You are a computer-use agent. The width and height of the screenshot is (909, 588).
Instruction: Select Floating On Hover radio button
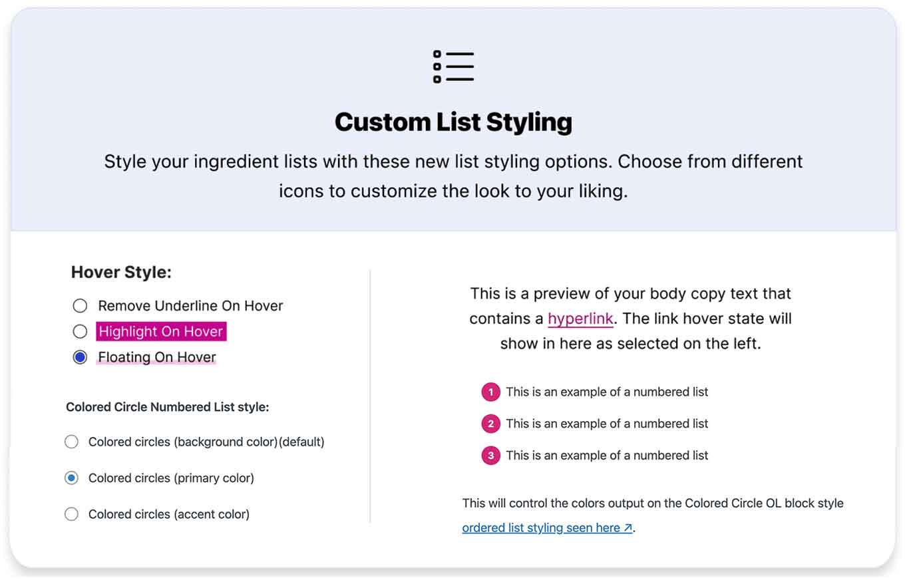[80, 357]
